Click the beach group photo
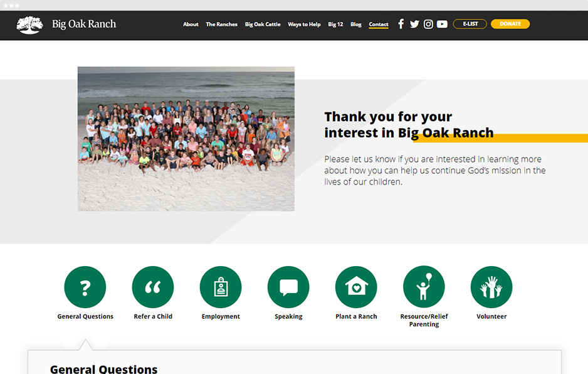The width and height of the screenshot is (588, 374). tap(186, 139)
